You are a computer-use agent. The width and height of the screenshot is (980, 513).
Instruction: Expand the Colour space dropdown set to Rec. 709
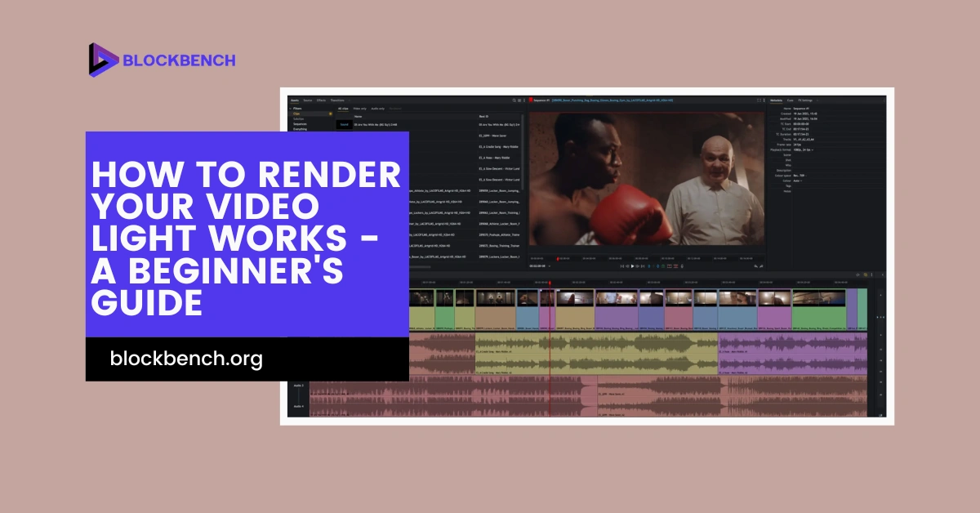coord(800,175)
